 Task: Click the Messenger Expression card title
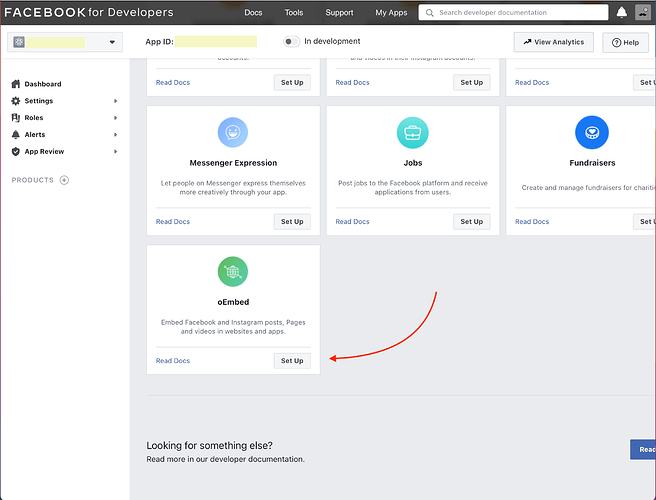[233, 163]
